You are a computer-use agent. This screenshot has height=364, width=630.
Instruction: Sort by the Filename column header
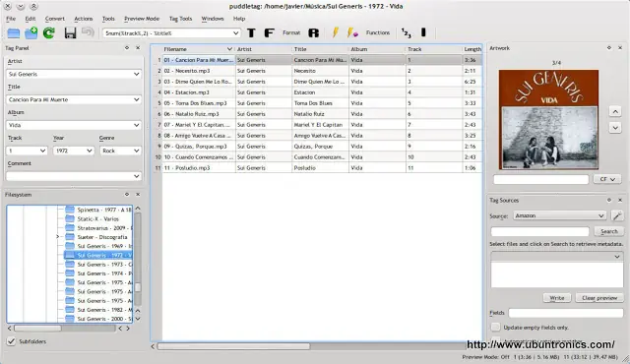coord(199,49)
